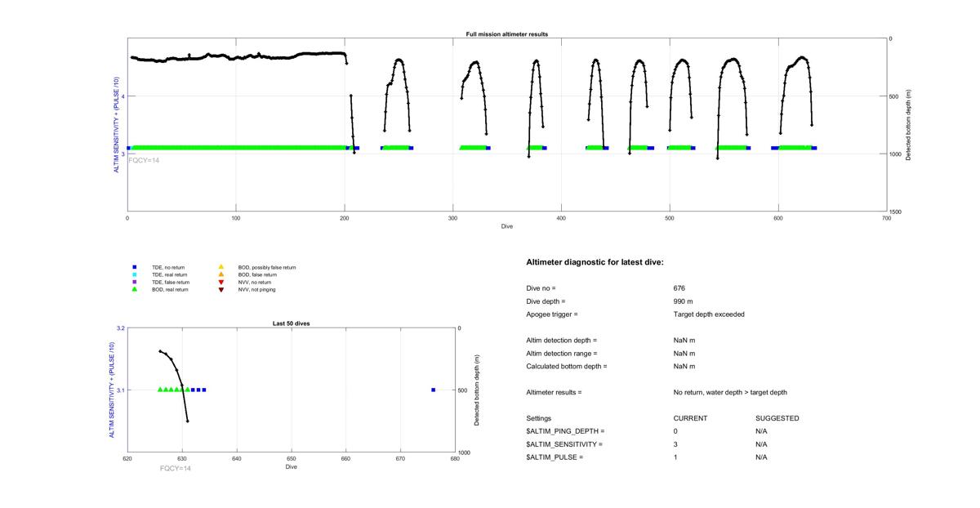Click the 'Apogee trigger =' label
Viewport: 980px width, 508px height.
coord(552,314)
